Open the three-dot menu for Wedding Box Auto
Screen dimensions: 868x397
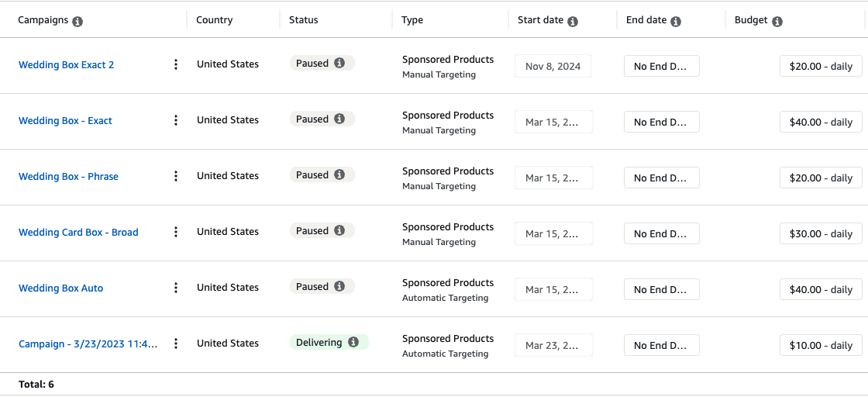176,288
